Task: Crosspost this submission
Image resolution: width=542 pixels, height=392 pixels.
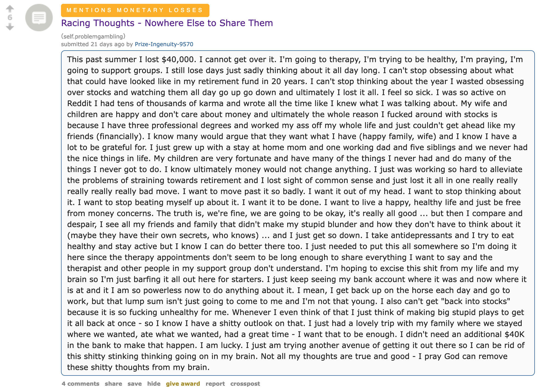Action: [x=245, y=383]
